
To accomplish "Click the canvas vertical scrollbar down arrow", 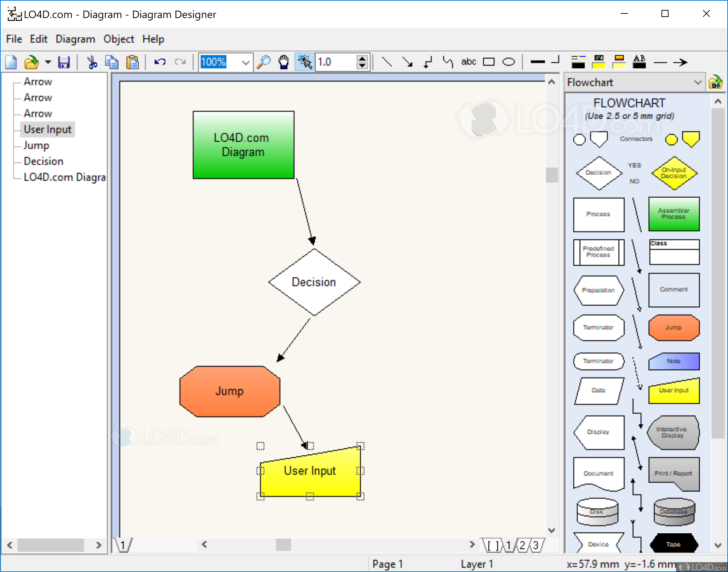I will (551, 531).
